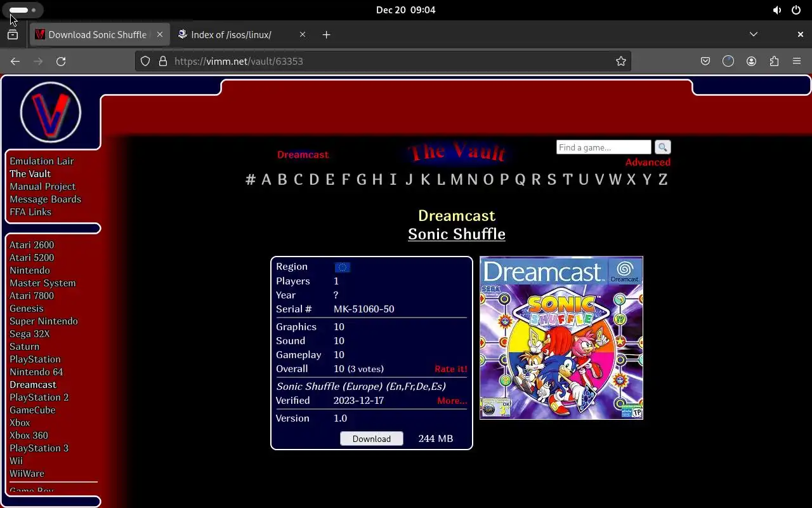
Task: Open the extensions puzzle icon
Action: coord(774,61)
